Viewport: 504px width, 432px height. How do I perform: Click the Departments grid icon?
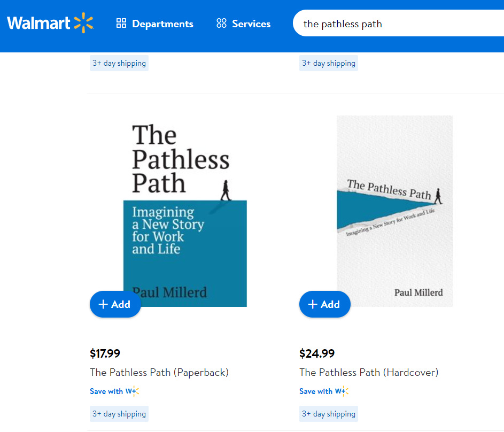[121, 24]
